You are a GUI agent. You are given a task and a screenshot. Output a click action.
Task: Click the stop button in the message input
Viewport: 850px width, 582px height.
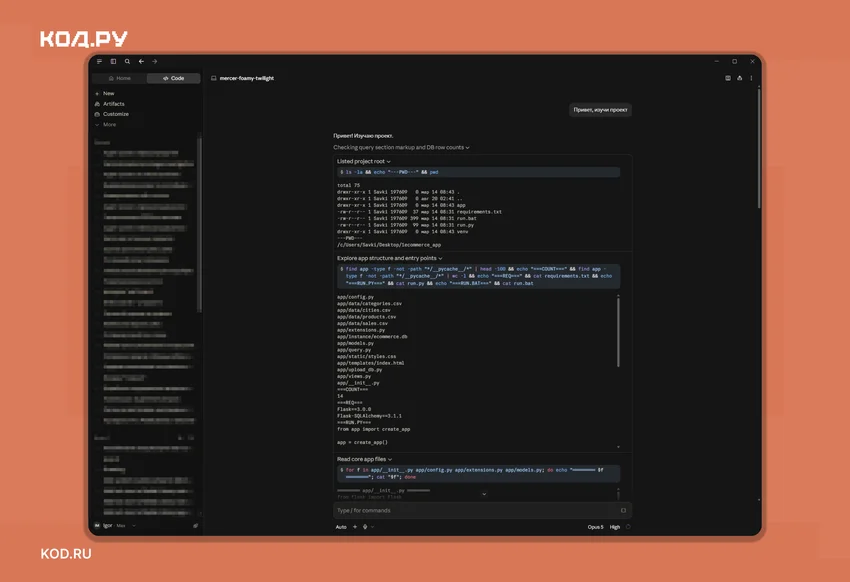[x=623, y=510]
